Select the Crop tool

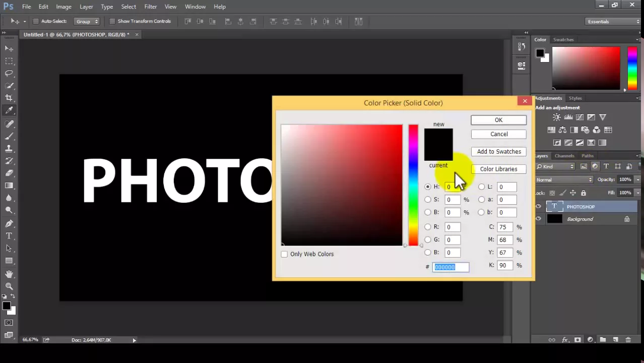click(9, 98)
